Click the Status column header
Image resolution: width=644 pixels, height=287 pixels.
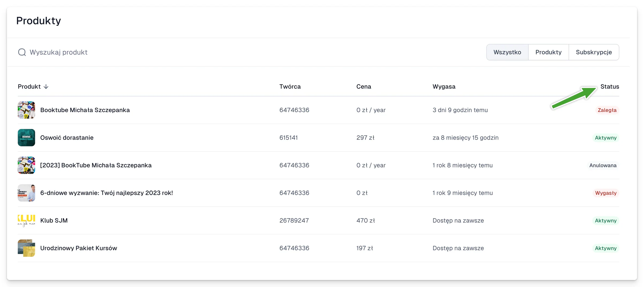click(x=610, y=87)
